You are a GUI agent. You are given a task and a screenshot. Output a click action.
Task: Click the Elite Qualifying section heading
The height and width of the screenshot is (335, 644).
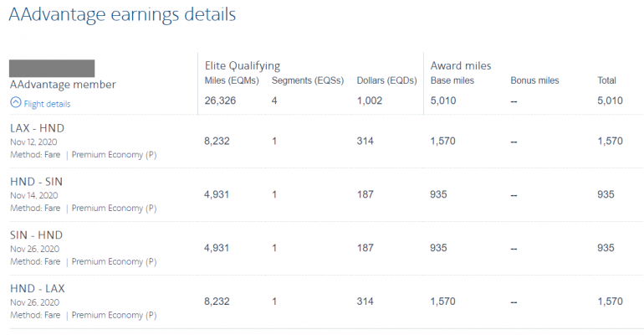coord(243,64)
